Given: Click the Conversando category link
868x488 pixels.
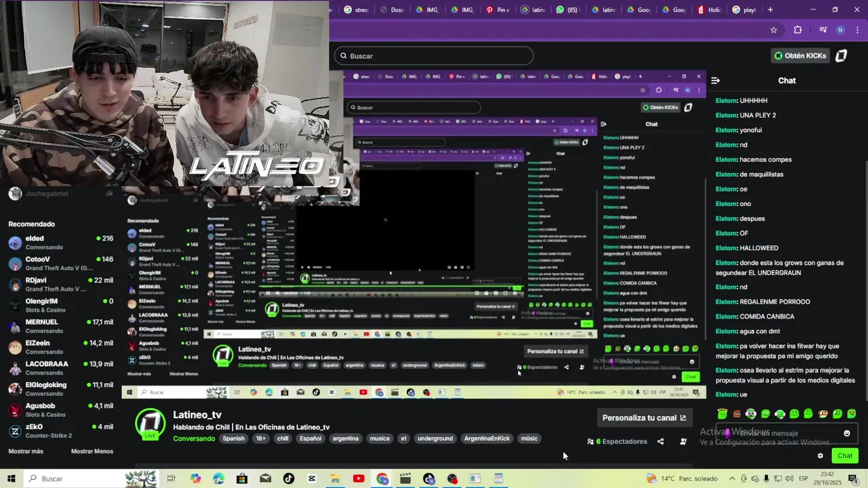Looking at the screenshot, I should pos(194,439).
